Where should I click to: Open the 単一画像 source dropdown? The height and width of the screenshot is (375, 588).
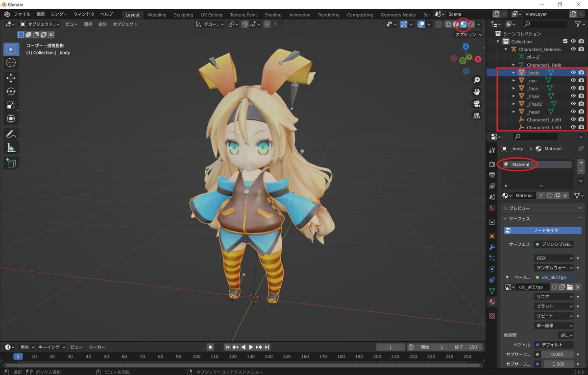pyautogui.click(x=554, y=326)
